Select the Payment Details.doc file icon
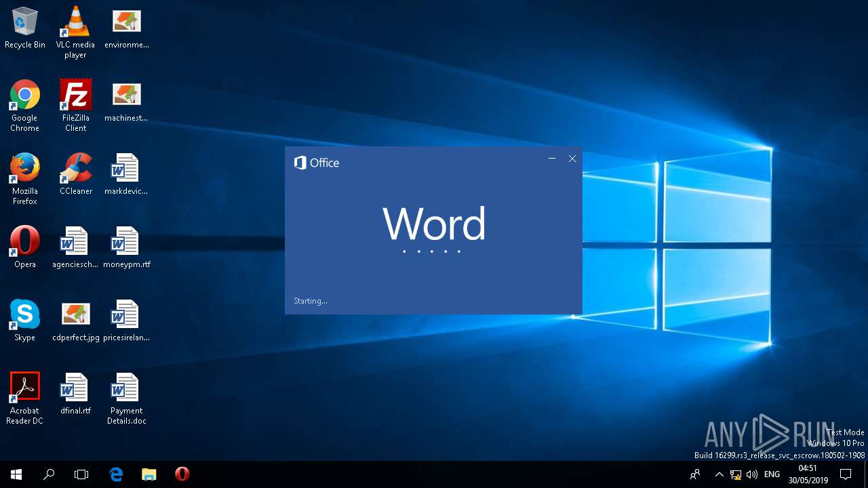The width and height of the screenshot is (868, 488). [x=126, y=399]
